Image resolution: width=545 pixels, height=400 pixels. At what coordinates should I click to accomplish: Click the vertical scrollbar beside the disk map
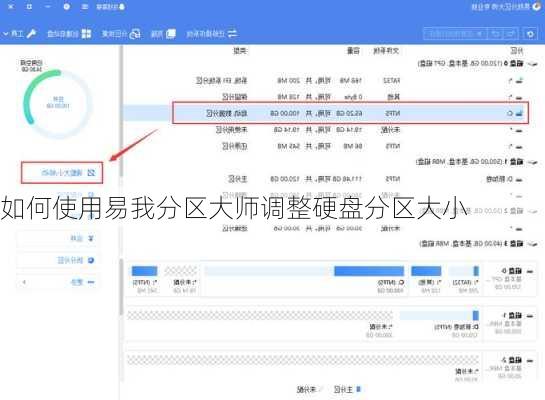tap(121, 287)
